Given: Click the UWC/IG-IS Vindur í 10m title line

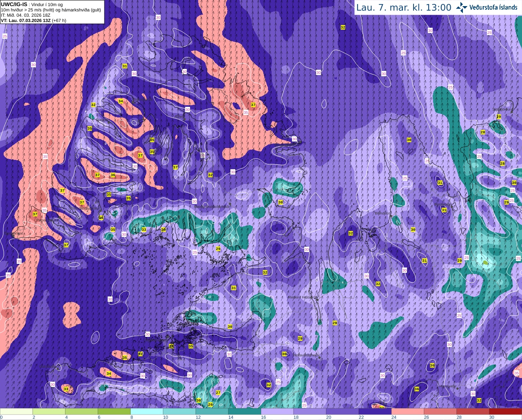Looking at the screenshot, I should tap(32, 4).
